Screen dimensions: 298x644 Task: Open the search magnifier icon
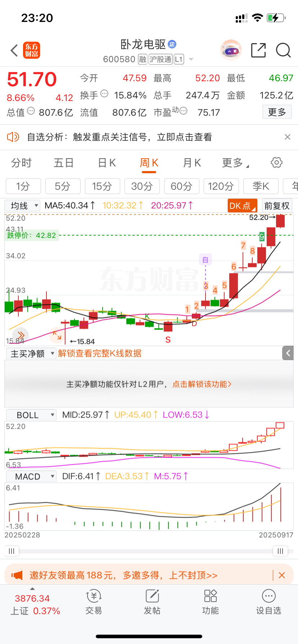click(283, 50)
